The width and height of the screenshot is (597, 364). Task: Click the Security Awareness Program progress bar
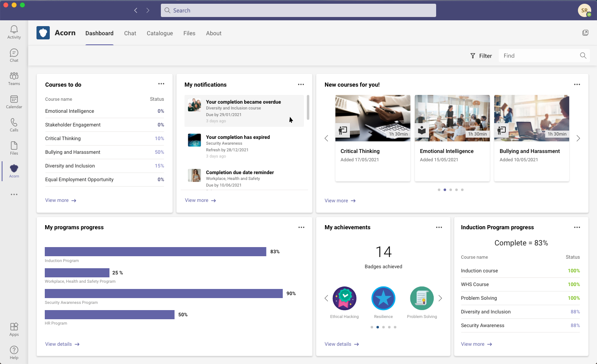pyautogui.click(x=164, y=294)
